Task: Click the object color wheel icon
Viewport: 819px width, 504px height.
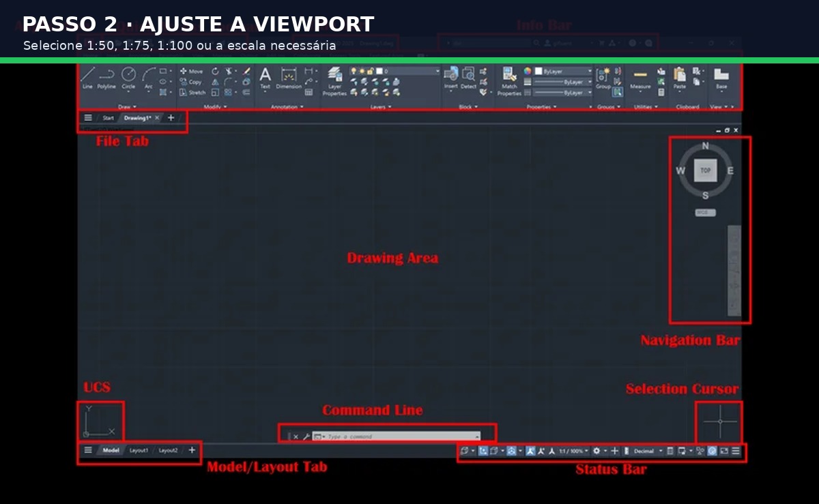Action: click(x=528, y=71)
